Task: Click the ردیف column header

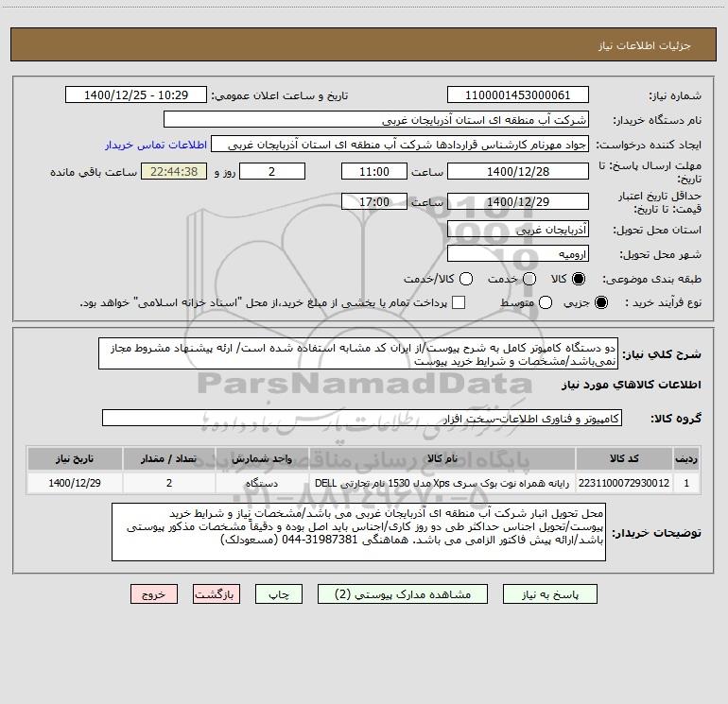Action: [686, 458]
